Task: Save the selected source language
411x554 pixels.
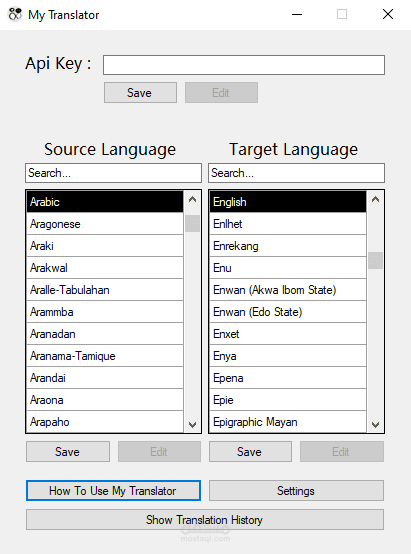Action: click(x=68, y=452)
